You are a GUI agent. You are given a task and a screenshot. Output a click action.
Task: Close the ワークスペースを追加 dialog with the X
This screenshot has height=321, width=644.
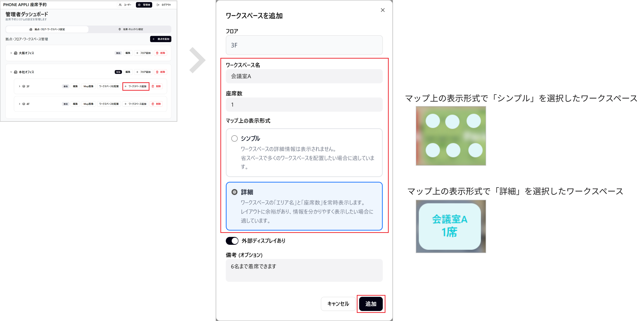pos(382,10)
